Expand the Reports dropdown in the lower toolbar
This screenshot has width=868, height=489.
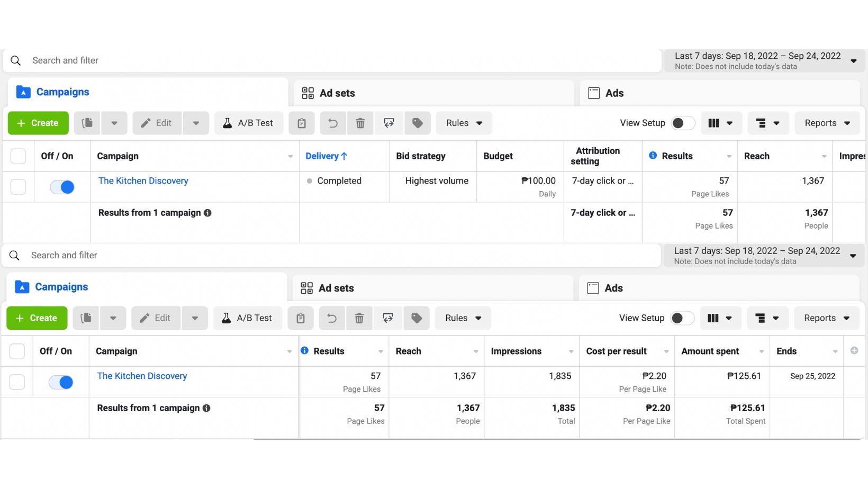(x=826, y=318)
